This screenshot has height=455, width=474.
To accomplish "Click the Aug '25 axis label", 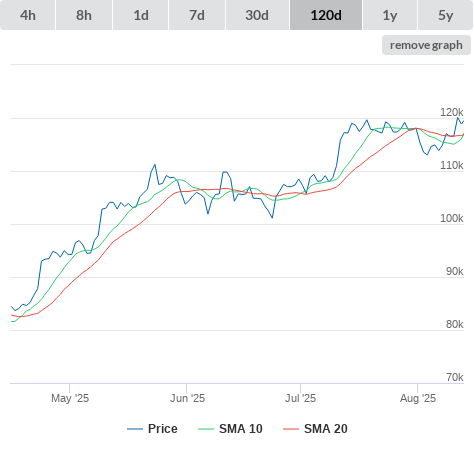I will 418,398.
